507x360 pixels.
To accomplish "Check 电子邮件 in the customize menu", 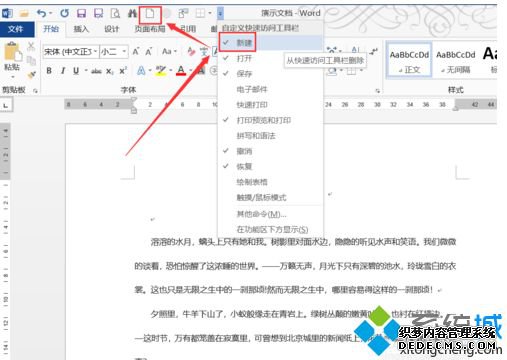I will coord(271,89).
